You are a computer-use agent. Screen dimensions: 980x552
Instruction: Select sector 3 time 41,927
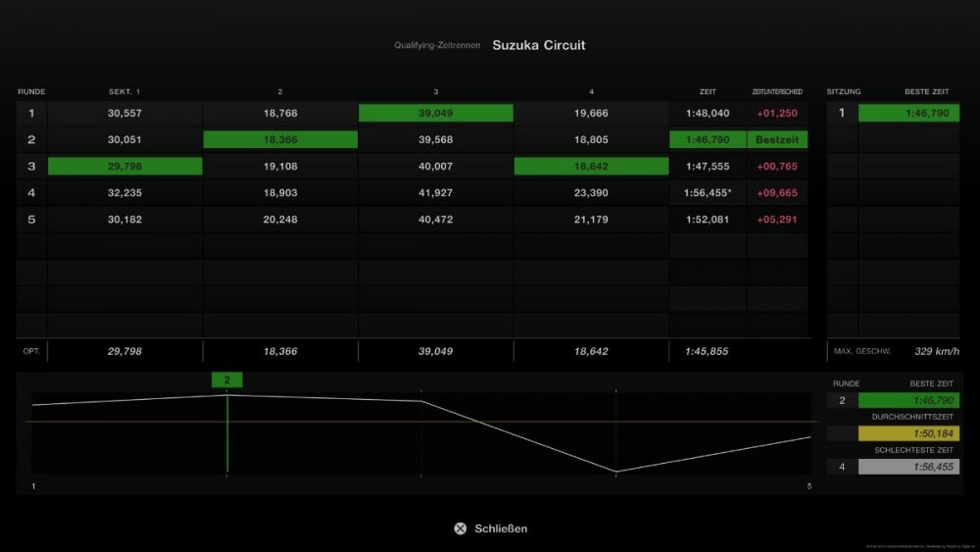click(x=436, y=192)
